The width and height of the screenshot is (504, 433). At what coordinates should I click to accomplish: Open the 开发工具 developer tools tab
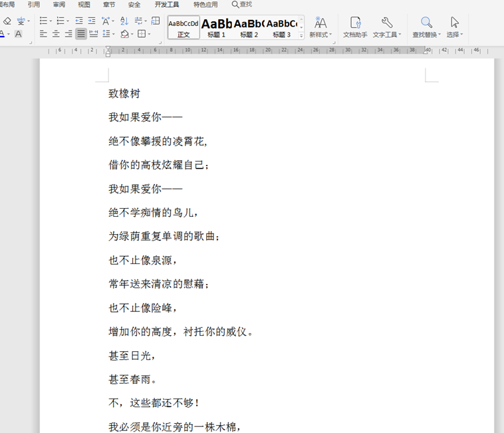point(167,4)
